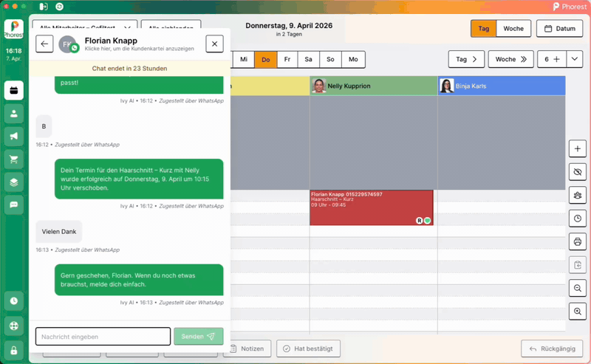
Task: Open the clients section in the sidebar
Action: click(x=13, y=114)
